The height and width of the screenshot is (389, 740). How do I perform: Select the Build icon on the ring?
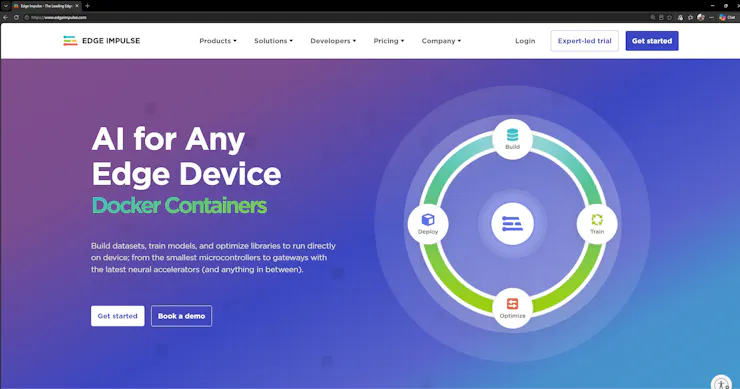pos(512,139)
